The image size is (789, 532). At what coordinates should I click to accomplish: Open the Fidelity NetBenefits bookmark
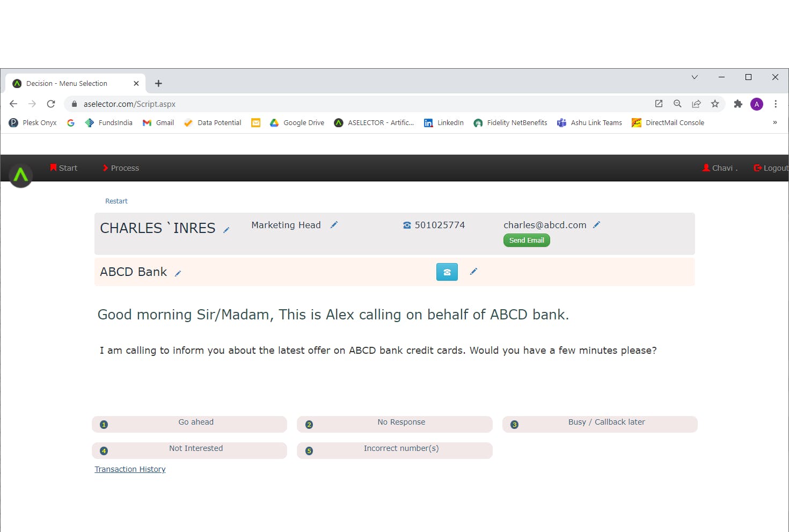(510, 122)
